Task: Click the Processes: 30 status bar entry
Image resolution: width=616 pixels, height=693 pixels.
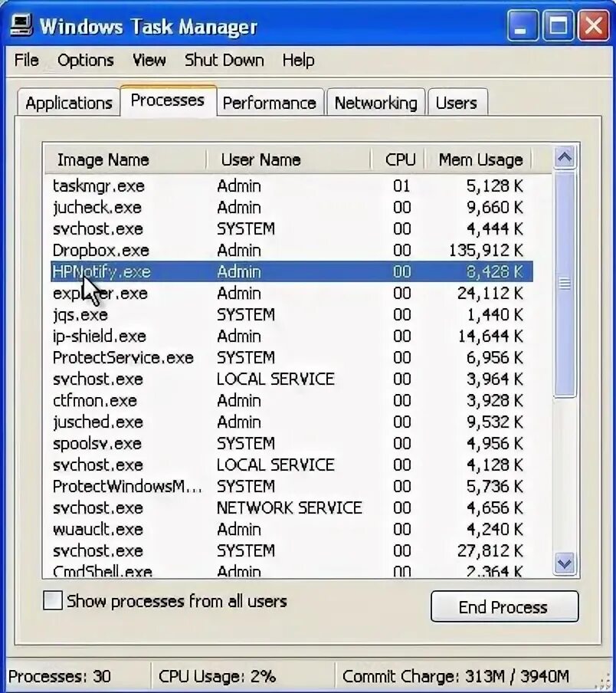Action: [x=60, y=676]
